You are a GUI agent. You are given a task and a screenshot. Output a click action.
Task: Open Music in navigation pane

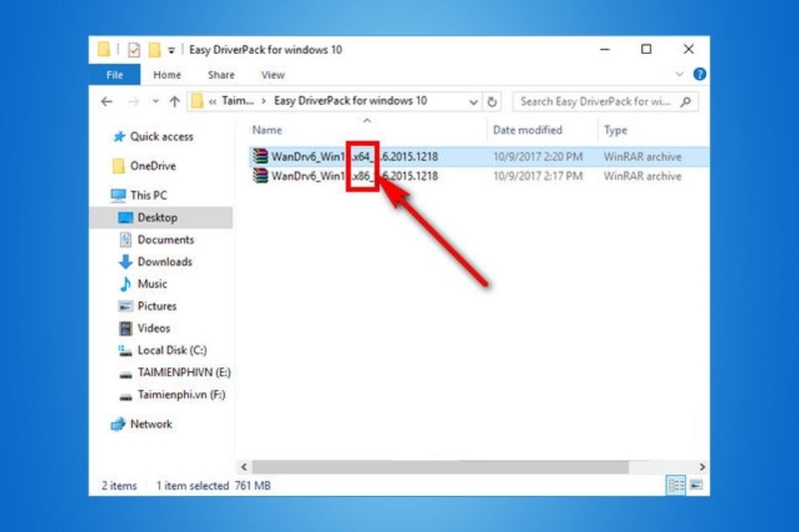(x=152, y=284)
